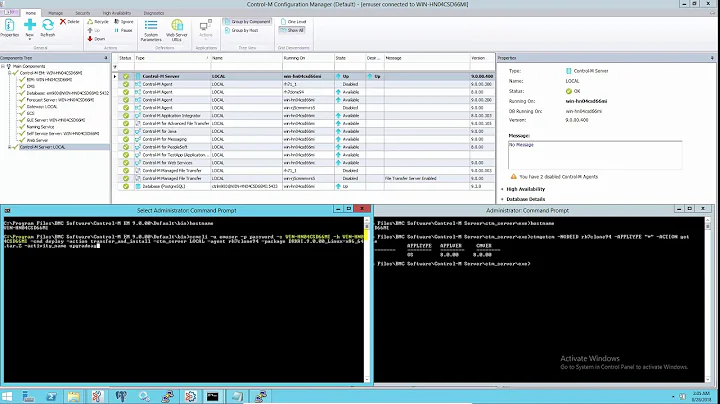Select Gateway: LOCAL in the tree
Image resolution: width=720 pixels, height=404 pixels.
click(x=42, y=107)
